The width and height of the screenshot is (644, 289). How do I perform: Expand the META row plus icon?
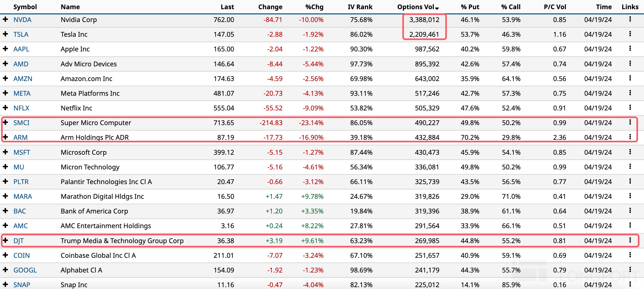tap(5, 93)
